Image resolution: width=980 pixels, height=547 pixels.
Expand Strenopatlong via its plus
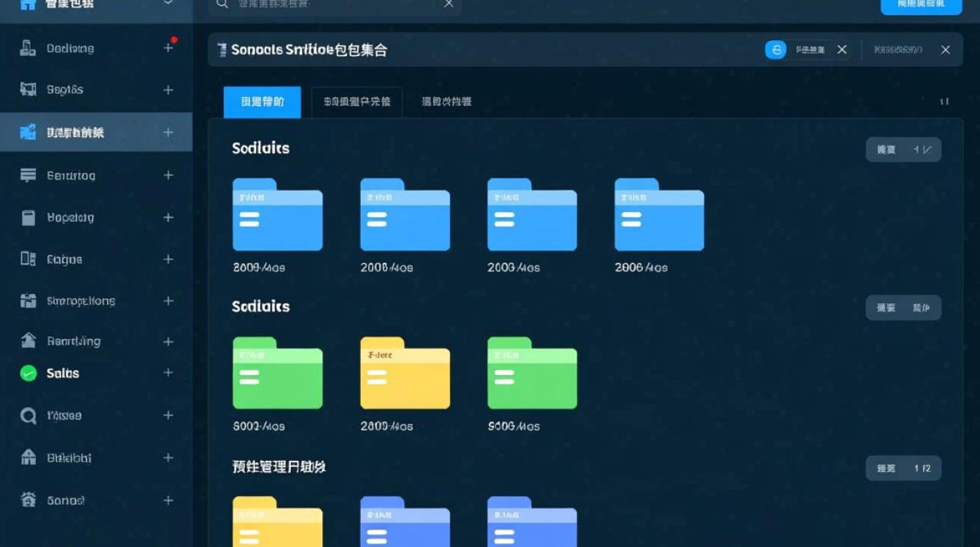[x=168, y=300]
